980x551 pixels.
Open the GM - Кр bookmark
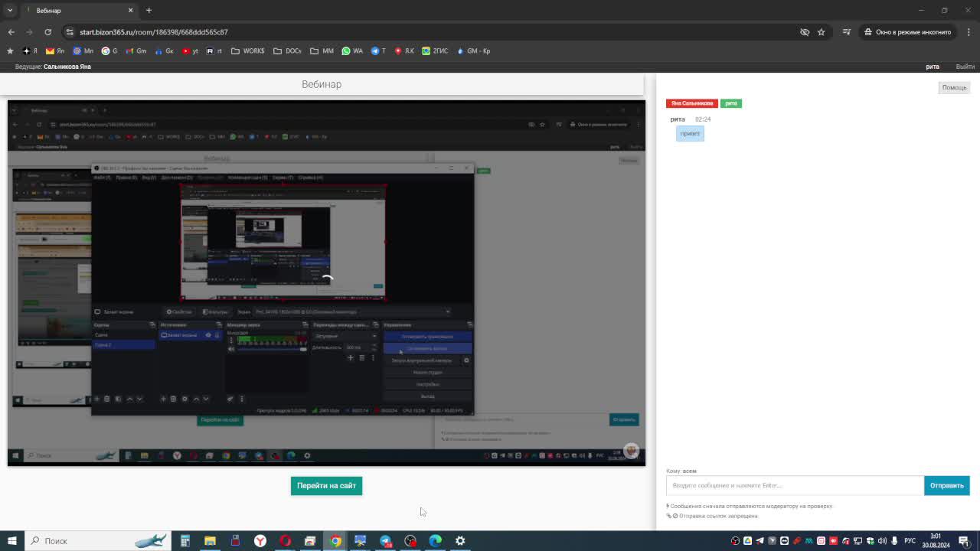(473, 51)
